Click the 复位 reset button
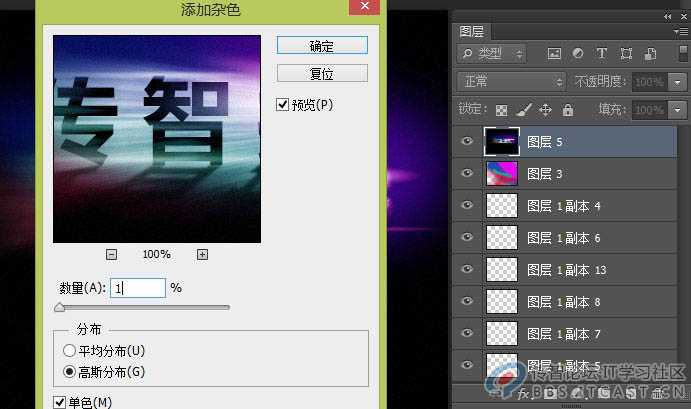The height and width of the screenshot is (409, 691). (322, 74)
